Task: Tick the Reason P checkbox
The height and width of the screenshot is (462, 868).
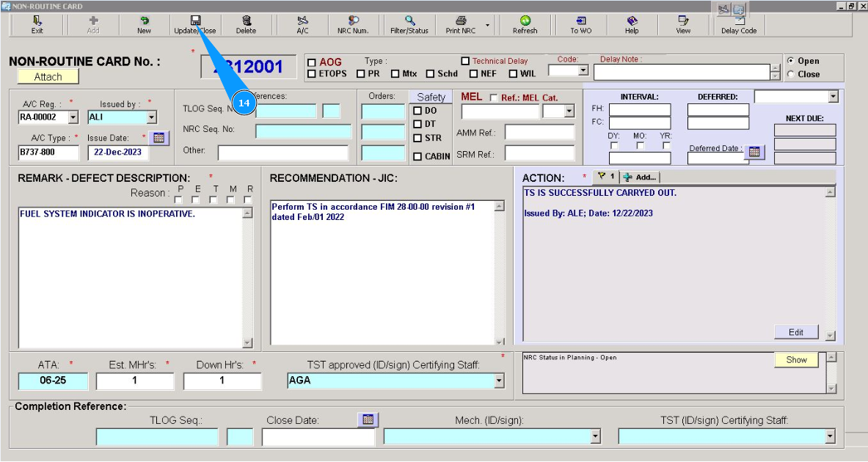Action: (x=179, y=199)
